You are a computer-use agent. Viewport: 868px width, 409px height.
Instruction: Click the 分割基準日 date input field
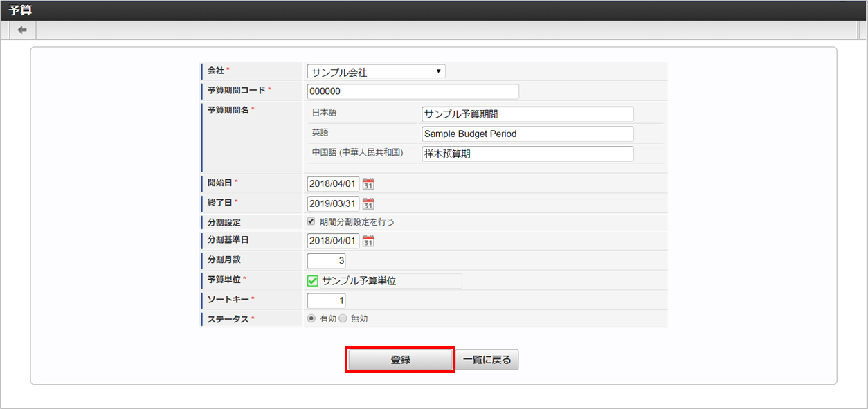334,241
